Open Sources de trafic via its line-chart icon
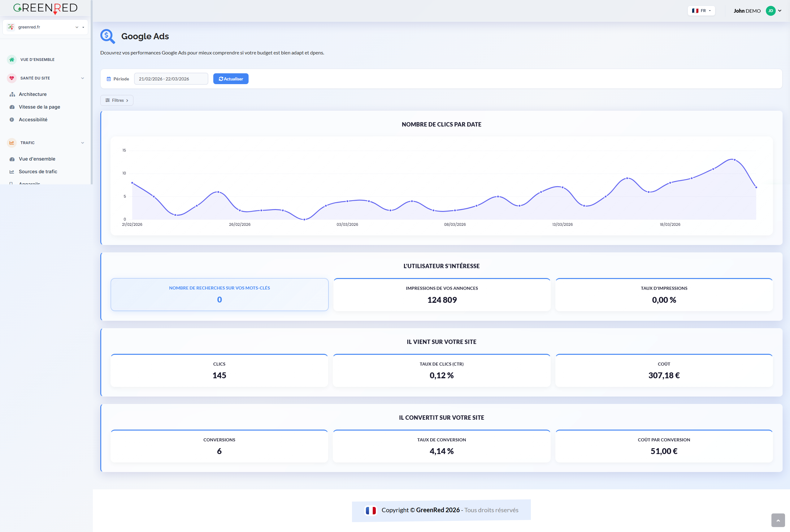The image size is (790, 532). [x=12, y=171]
